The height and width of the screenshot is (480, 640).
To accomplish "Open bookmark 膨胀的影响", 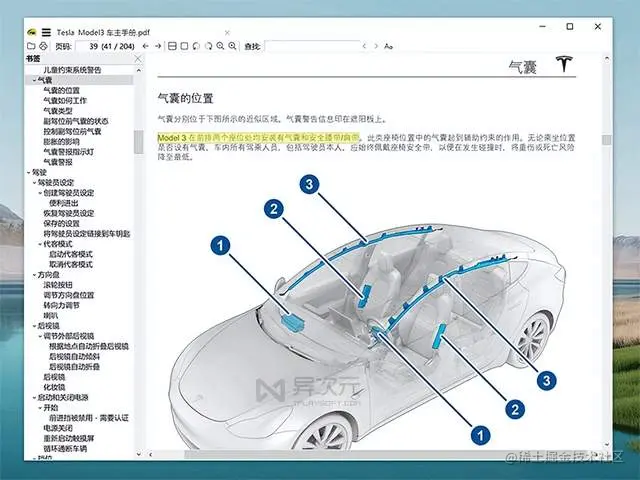I will click(61, 142).
